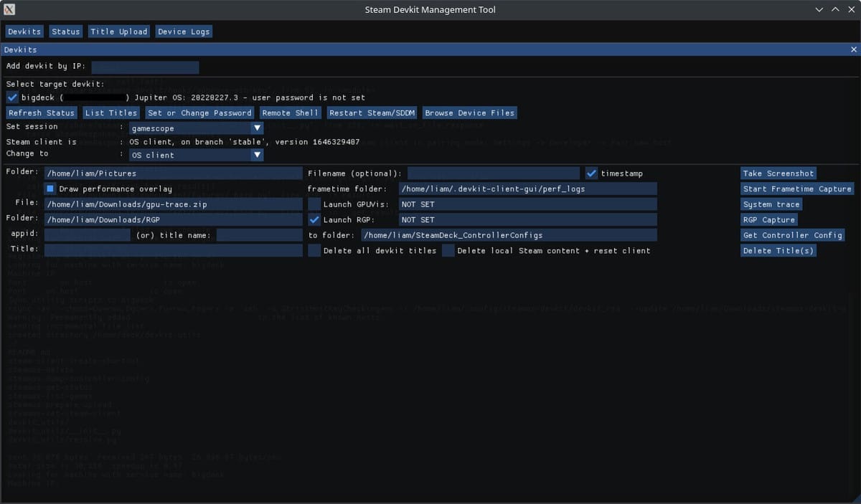Disable the Launch RGP checkbox
Image resolution: width=861 pixels, height=504 pixels.
pyautogui.click(x=314, y=220)
